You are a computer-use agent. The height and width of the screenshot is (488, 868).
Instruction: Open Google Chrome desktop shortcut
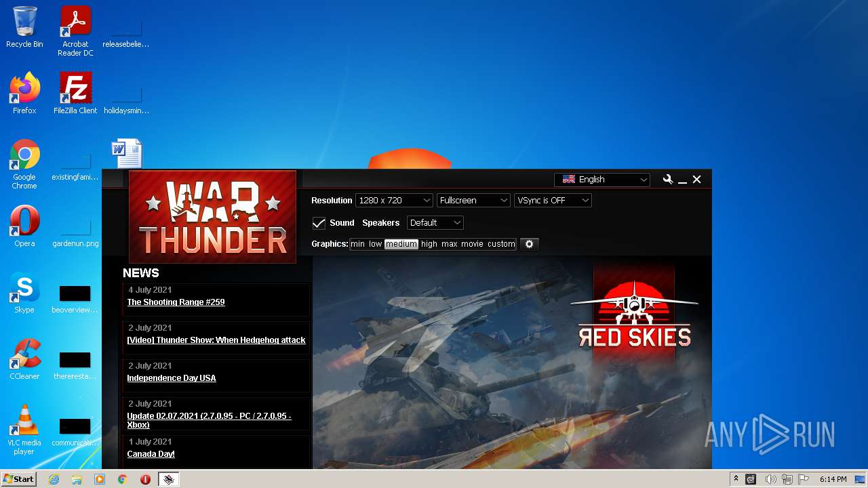point(24,164)
